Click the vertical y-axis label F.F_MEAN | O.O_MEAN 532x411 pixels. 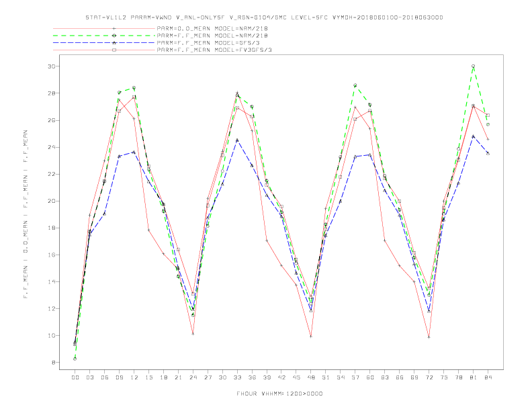(26, 214)
